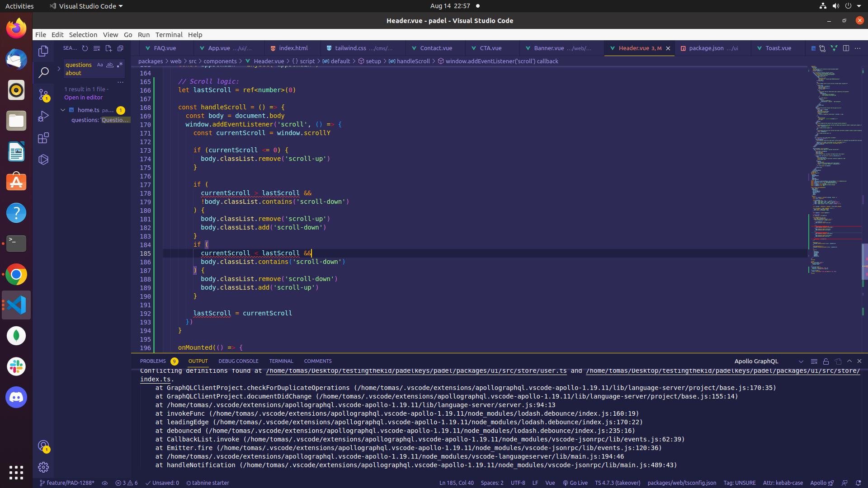Open the Visual Studio Code app menu in top bar
This screenshot has width=868, height=488.
pyautogui.click(x=86, y=6)
